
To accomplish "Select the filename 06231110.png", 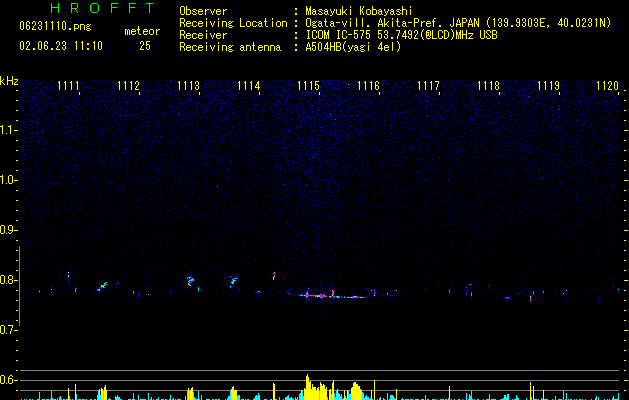I will (x=55, y=27).
